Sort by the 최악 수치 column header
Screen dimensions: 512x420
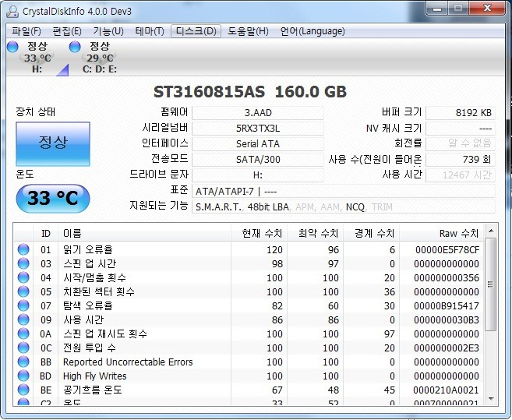point(316,233)
